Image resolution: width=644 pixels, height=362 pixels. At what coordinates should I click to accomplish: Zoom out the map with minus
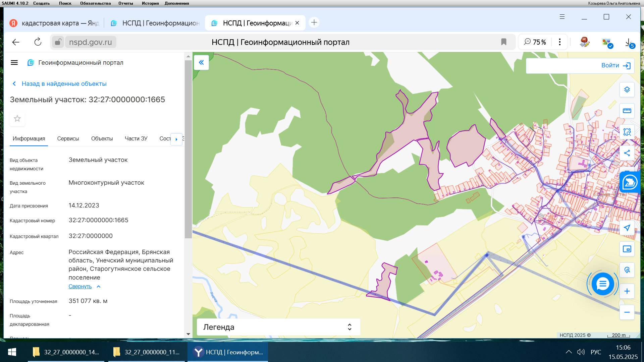pos(627,312)
